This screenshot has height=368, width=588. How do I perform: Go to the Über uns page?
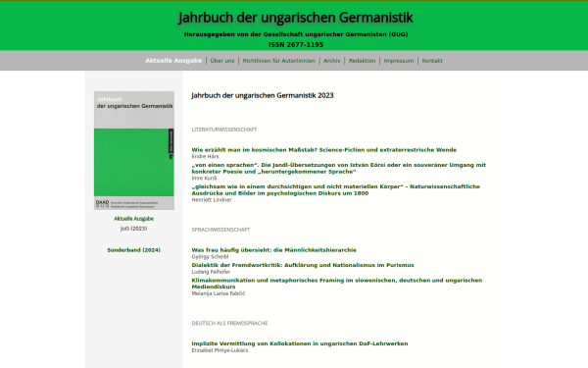(222, 61)
